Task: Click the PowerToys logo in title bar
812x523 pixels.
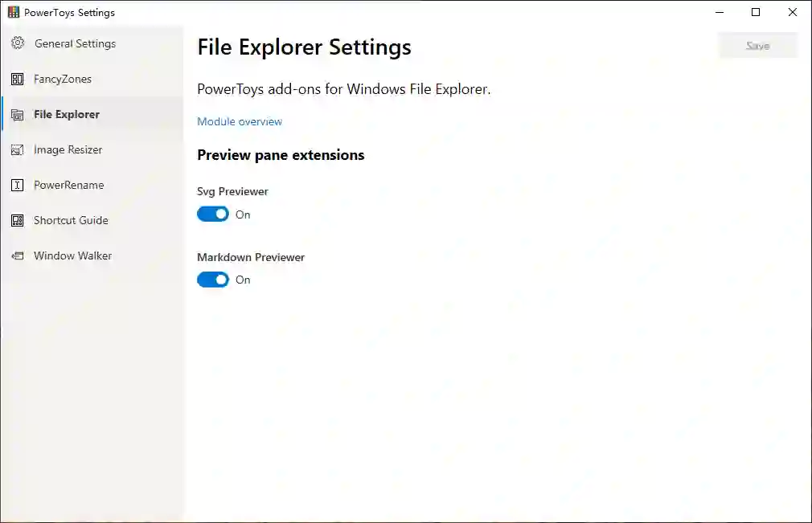Action: tap(14, 12)
